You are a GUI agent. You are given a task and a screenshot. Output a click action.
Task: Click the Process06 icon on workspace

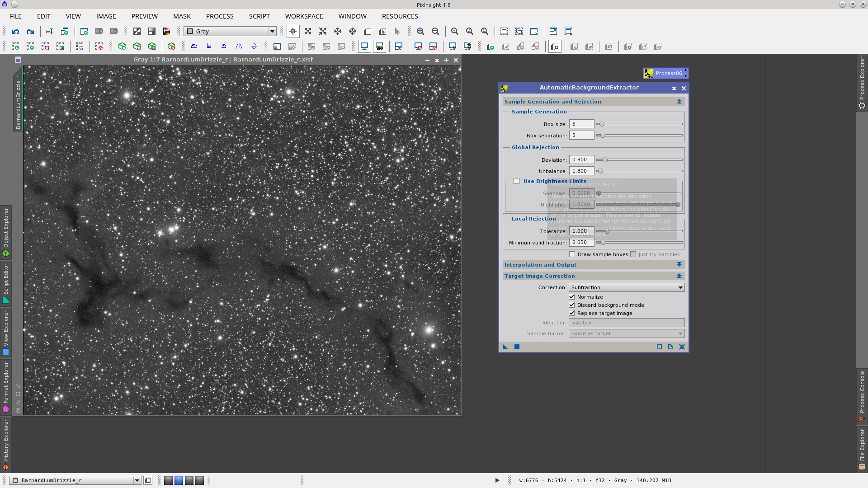[665, 73]
